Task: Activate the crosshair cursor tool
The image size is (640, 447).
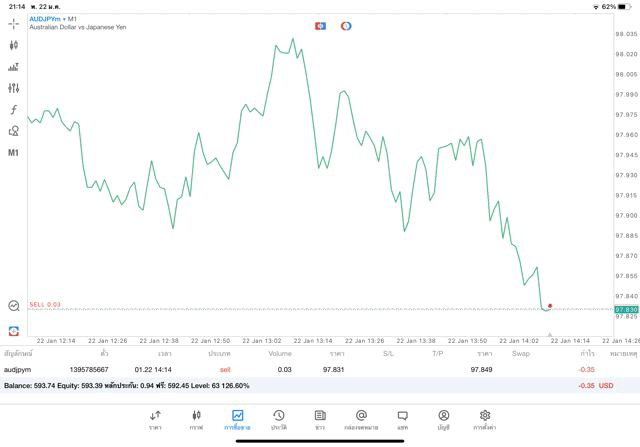Action: (x=14, y=23)
